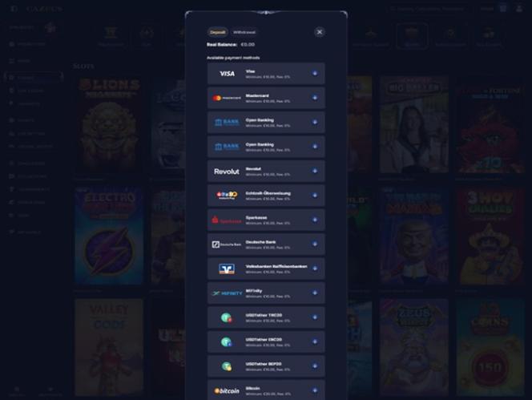Close the deposit dialog with X
The height and width of the screenshot is (400, 532).
click(319, 32)
